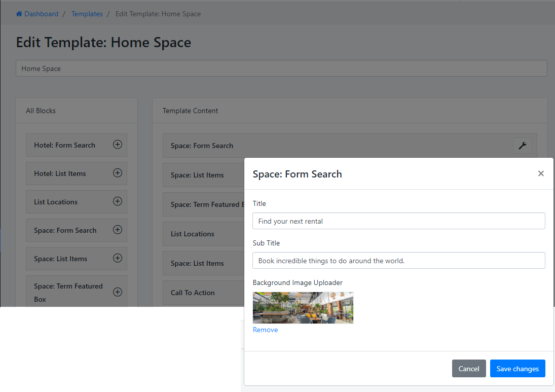Focus the Title input field
Image resolution: width=555 pixels, height=392 pixels.
(398, 221)
